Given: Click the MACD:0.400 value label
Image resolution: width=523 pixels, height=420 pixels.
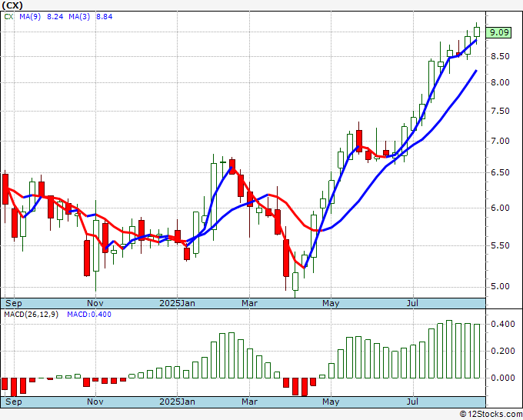Looking at the screenshot, I should click(89, 315).
